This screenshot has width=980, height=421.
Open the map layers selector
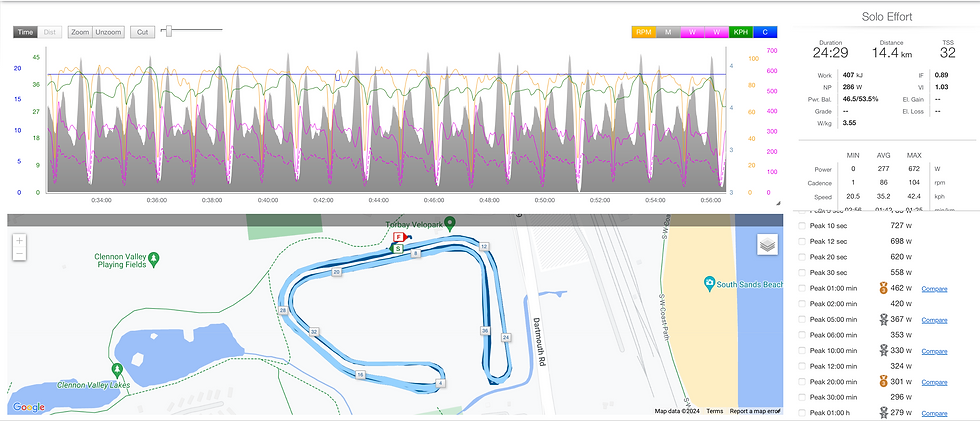(x=767, y=245)
